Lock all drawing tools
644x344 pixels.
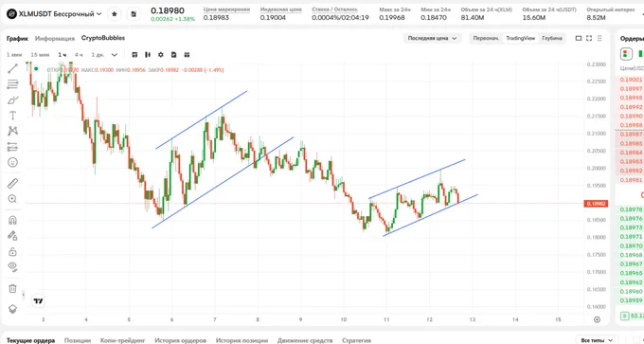pyautogui.click(x=12, y=251)
